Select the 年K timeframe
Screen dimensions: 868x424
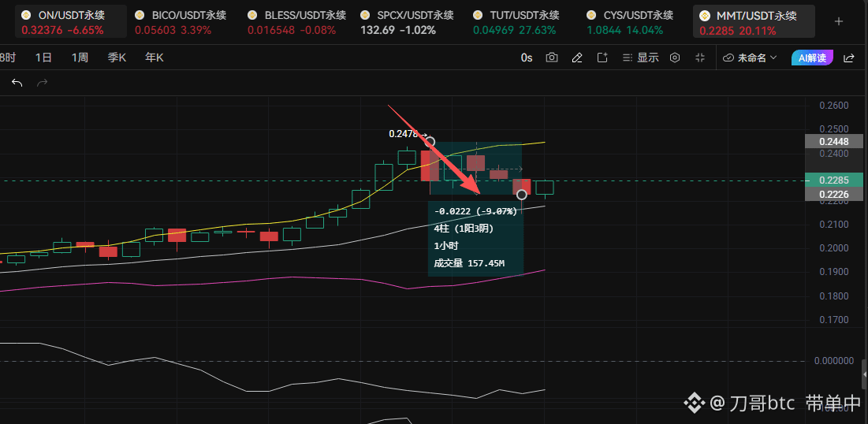154,58
